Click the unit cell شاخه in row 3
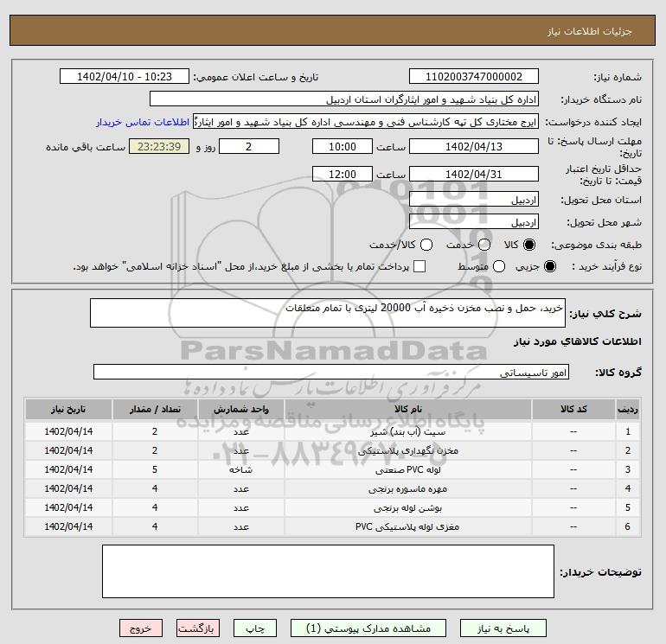The width and height of the screenshot is (666, 644). click(x=241, y=470)
